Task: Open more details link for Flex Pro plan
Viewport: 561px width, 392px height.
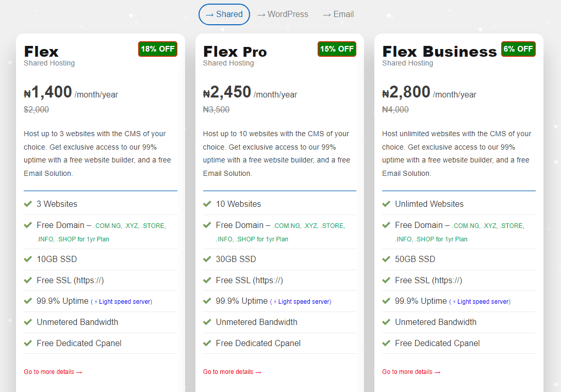Action: click(232, 372)
